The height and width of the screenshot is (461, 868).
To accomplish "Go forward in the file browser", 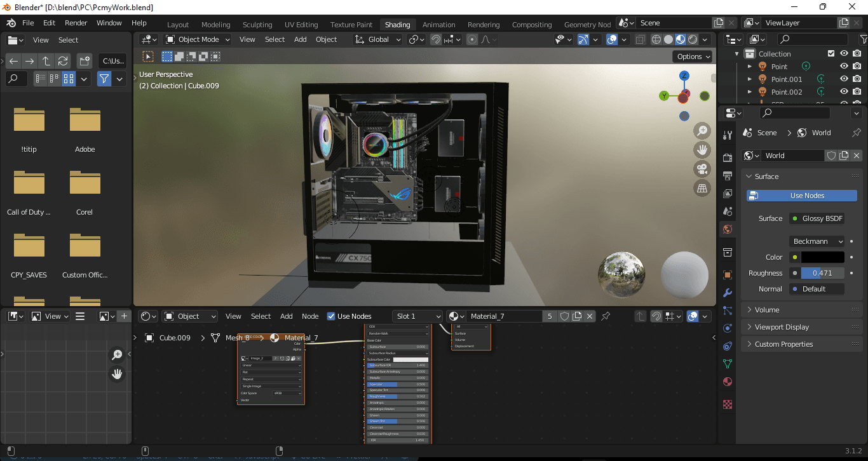I will point(30,61).
